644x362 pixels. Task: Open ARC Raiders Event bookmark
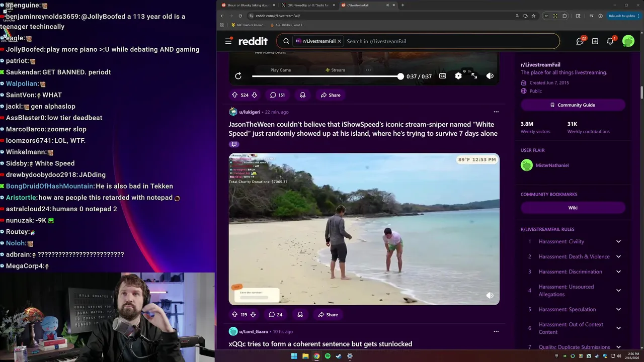tap(287, 25)
